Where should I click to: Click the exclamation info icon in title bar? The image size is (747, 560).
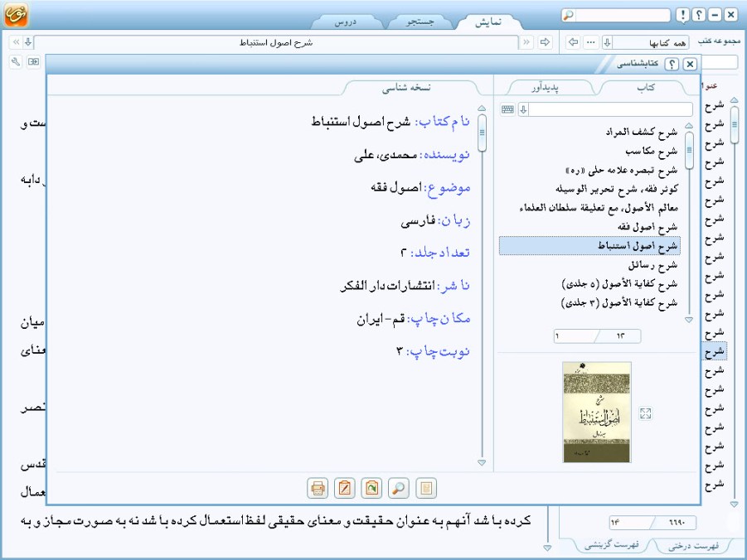click(x=682, y=16)
